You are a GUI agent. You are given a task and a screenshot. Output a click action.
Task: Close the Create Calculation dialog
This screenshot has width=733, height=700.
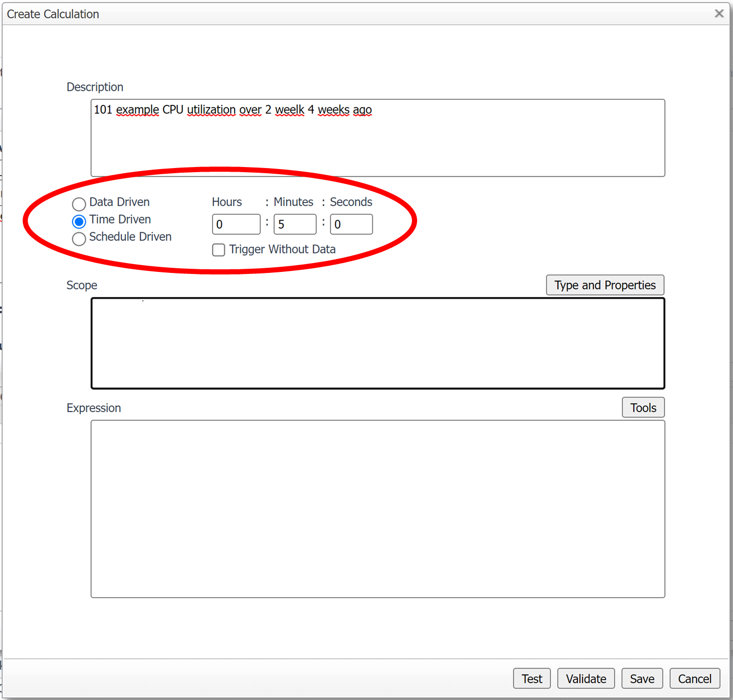click(x=719, y=13)
